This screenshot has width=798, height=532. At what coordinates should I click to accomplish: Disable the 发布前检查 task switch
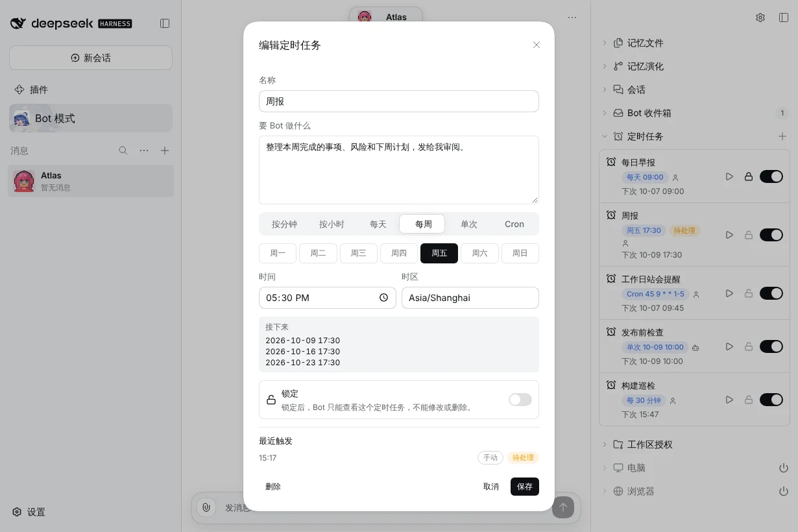click(771, 346)
